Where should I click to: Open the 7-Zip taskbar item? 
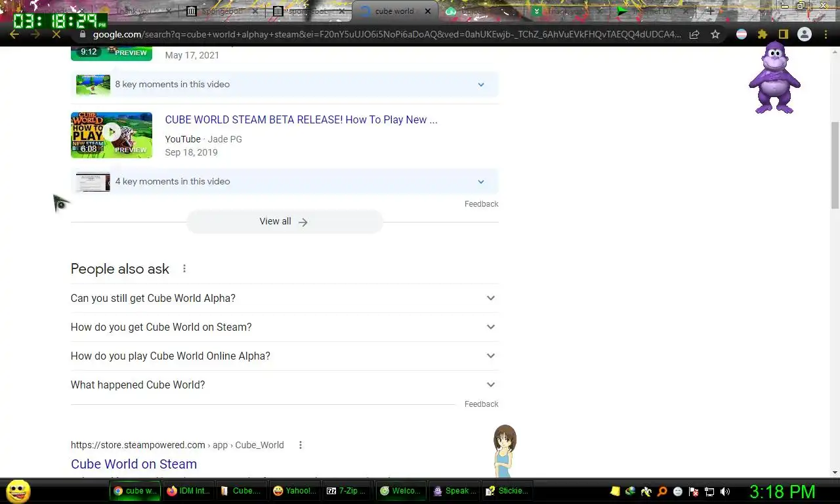click(x=348, y=491)
